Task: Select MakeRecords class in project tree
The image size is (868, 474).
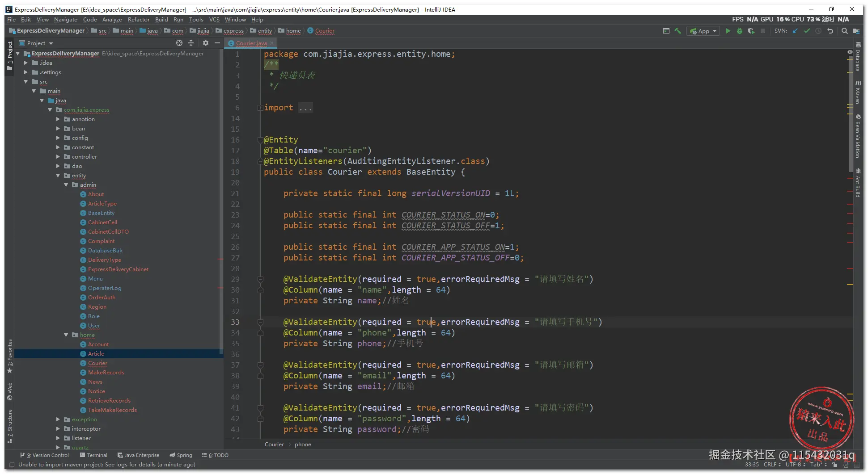Action: 106,373
